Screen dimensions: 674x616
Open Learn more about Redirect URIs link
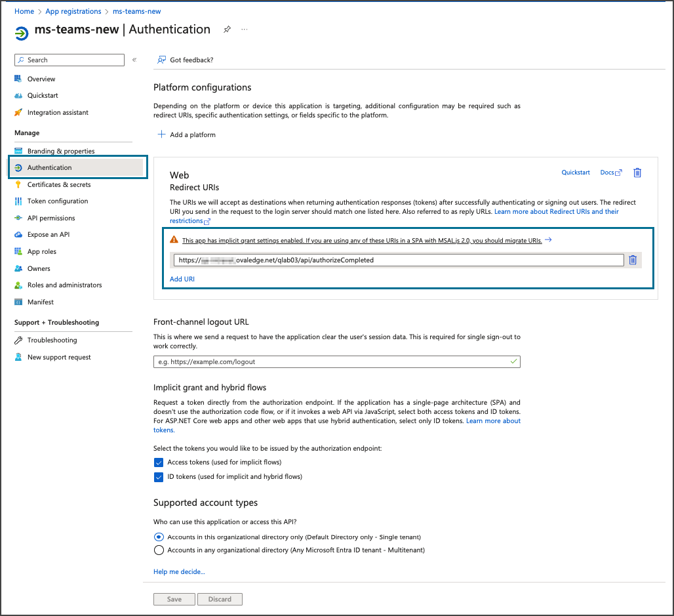(x=556, y=212)
